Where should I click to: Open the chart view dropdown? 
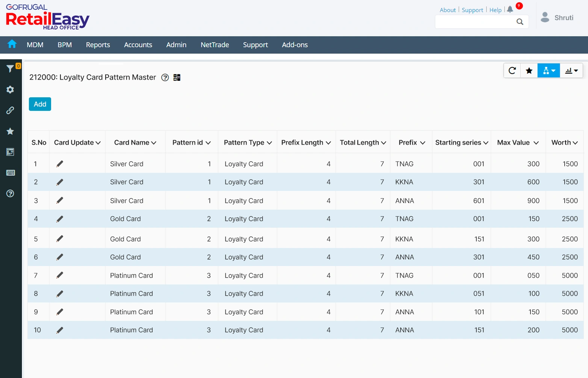[571, 70]
